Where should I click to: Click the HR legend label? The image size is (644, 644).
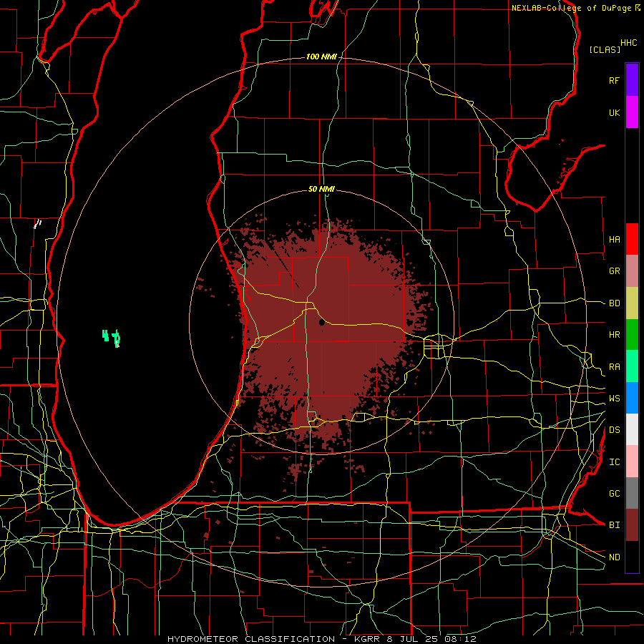(614, 335)
